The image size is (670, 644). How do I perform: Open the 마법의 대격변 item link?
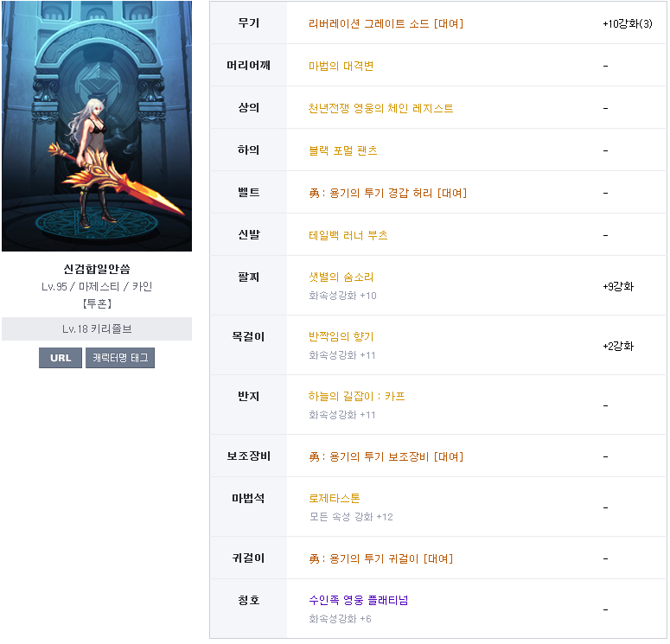click(341, 66)
